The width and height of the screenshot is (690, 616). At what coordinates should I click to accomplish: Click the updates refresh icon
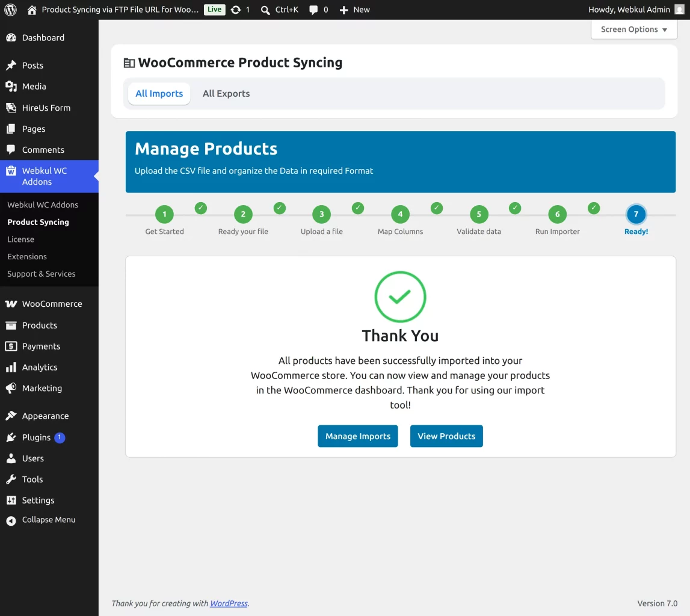pyautogui.click(x=236, y=10)
